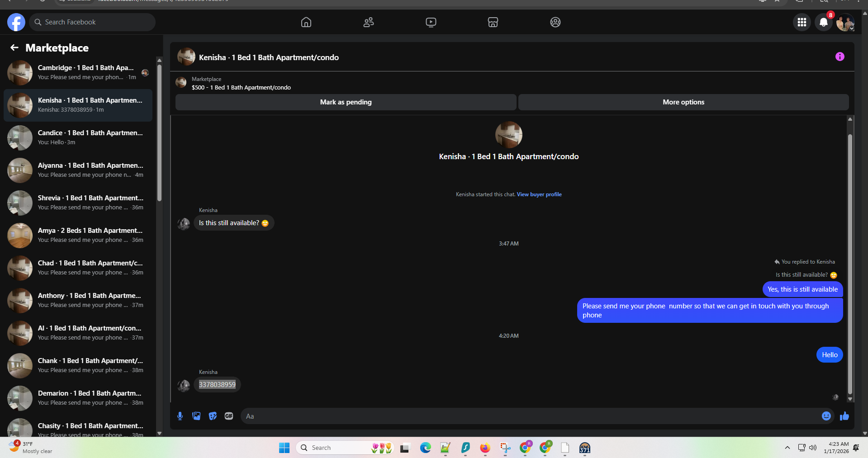Open the Chank conversation

tap(78, 365)
